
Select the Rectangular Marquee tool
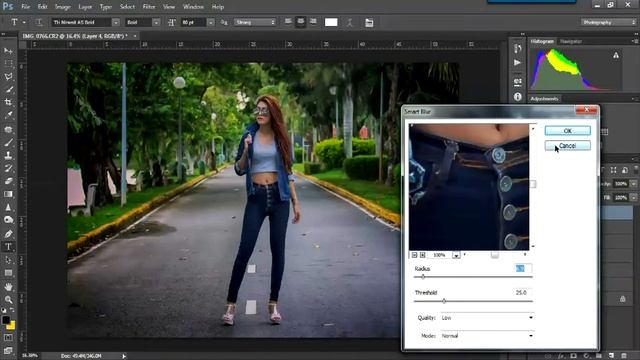click(8, 64)
